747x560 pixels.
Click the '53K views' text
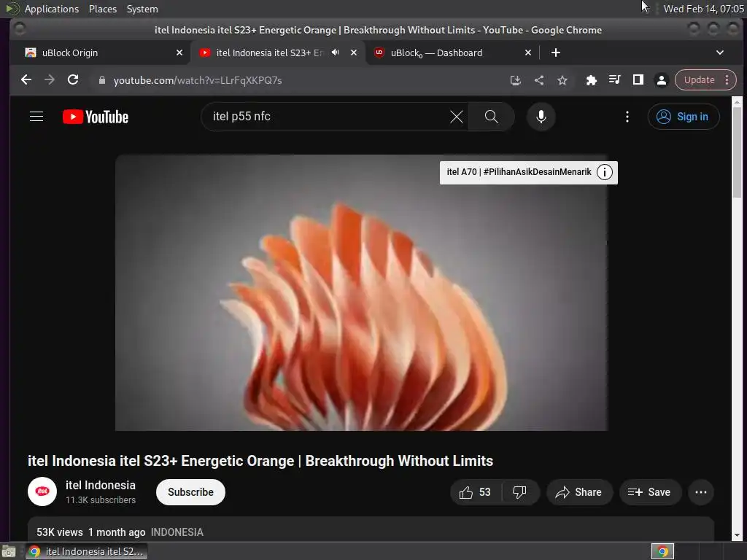click(60, 532)
